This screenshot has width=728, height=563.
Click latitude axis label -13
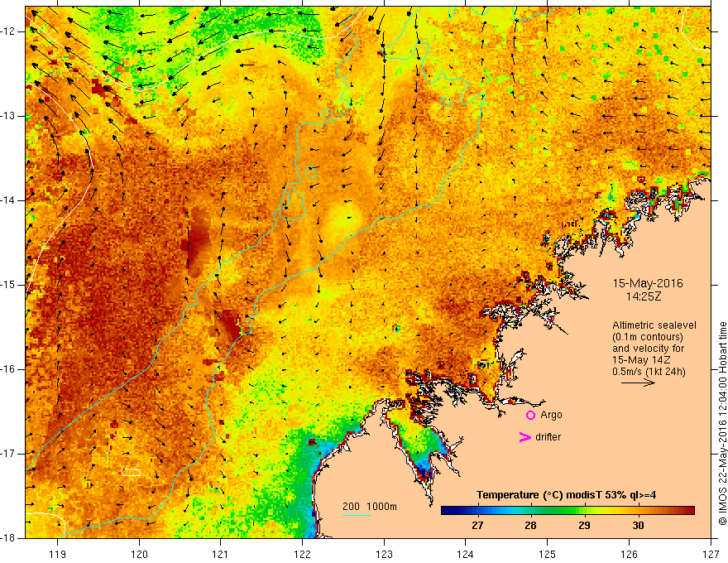[8, 116]
